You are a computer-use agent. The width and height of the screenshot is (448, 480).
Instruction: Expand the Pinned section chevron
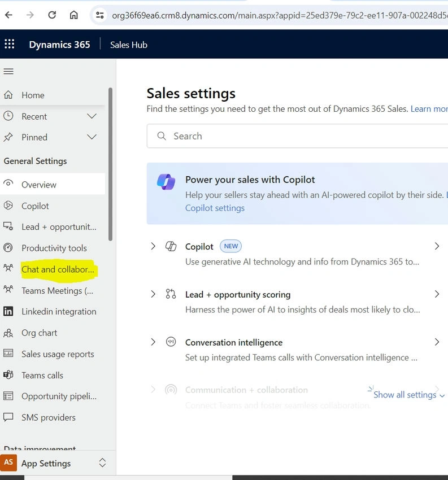tap(92, 137)
